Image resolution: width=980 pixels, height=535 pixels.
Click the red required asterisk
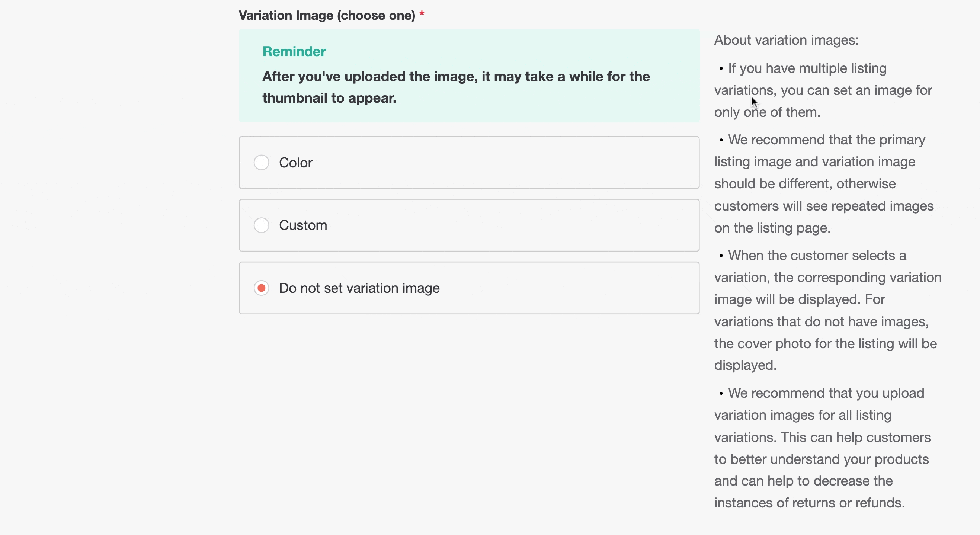(422, 15)
